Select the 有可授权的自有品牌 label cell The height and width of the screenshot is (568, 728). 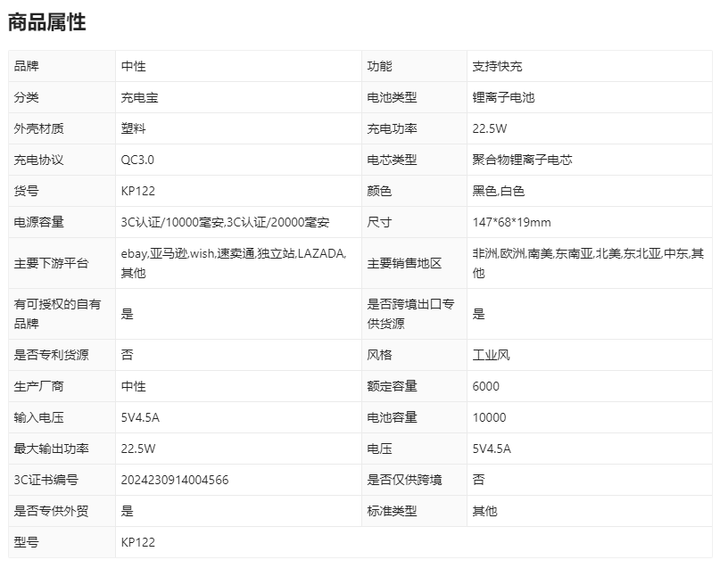pyautogui.click(x=58, y=314)
